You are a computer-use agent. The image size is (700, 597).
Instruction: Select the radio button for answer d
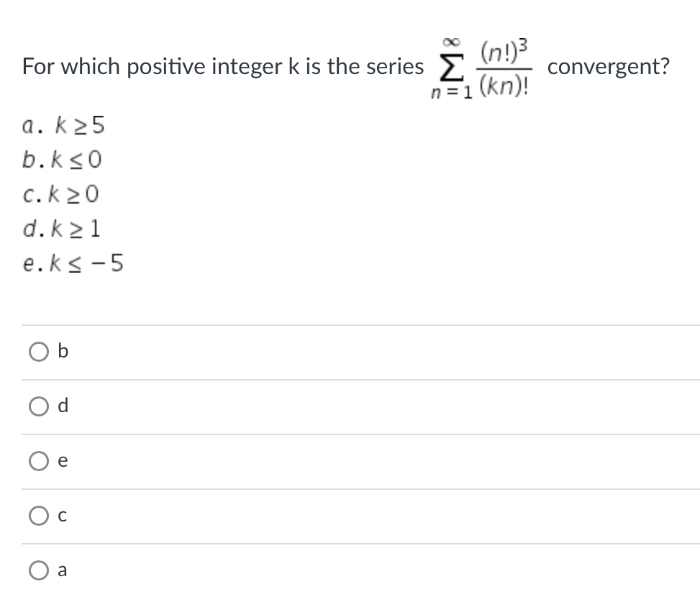(x=38, y=406)
